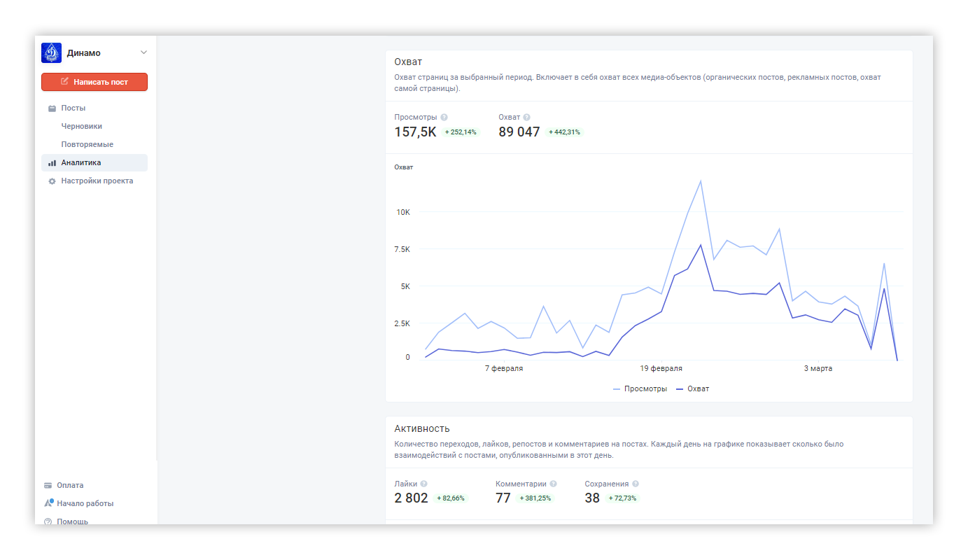Click the help icon beside Лайки
This screenshot has width=968, height=560.
424,484
